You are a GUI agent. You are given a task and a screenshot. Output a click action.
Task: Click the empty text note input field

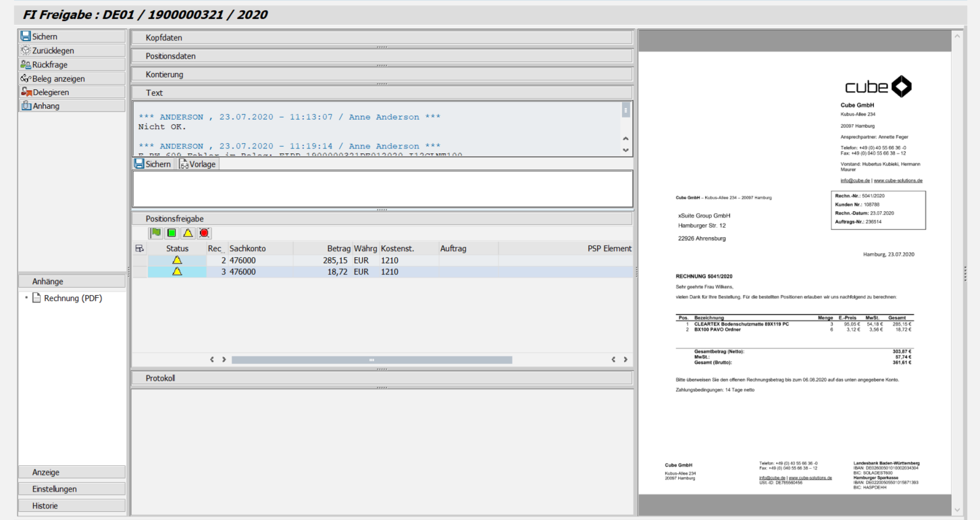tap(382, 188)
